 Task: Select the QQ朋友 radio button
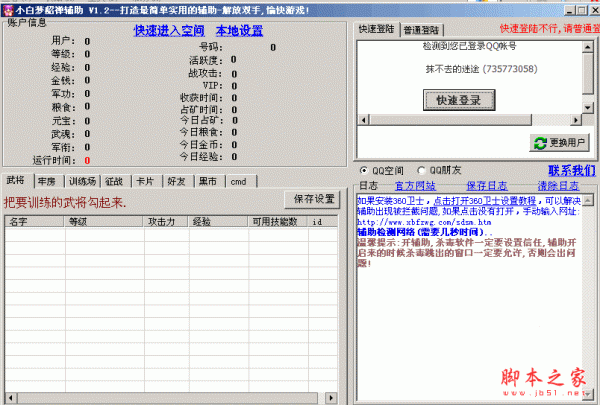click(421, 170)
